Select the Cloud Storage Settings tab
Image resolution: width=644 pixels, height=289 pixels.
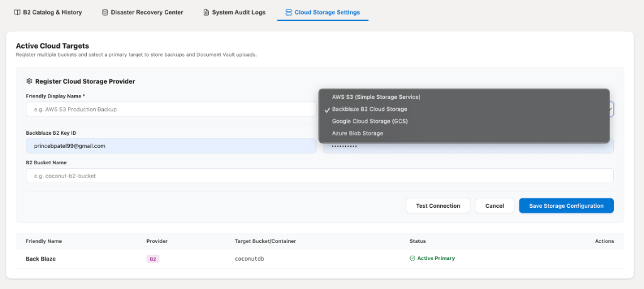323,13
